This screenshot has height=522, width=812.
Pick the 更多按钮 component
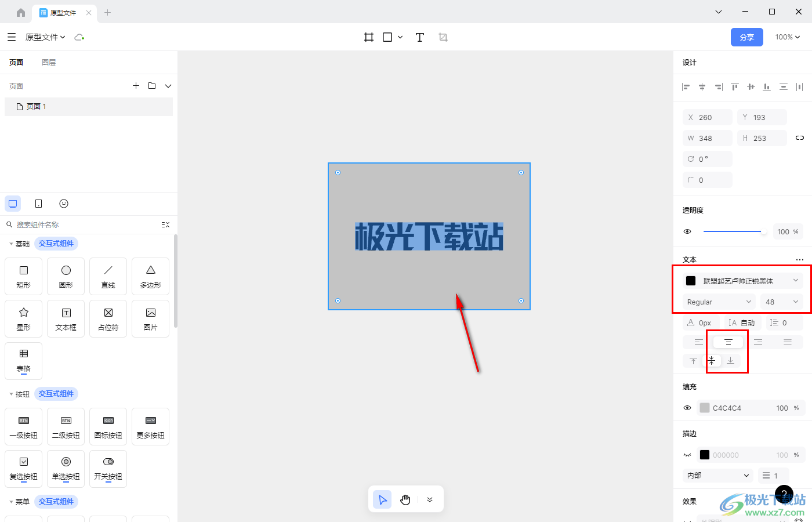pos(151,427)
